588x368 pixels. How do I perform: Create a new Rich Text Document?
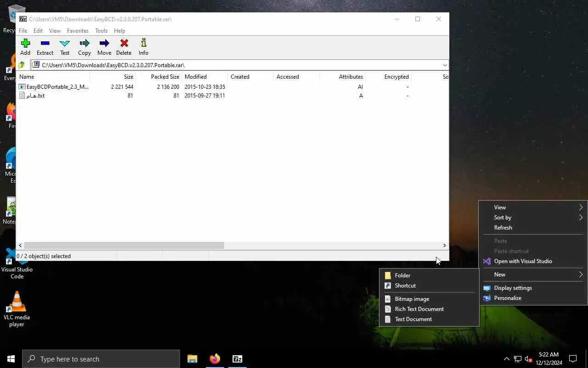click(429, 309)
